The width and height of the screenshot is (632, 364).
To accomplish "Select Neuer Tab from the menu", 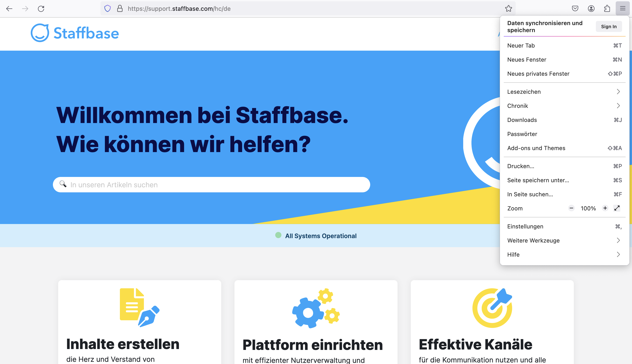I will click(564, 46).
